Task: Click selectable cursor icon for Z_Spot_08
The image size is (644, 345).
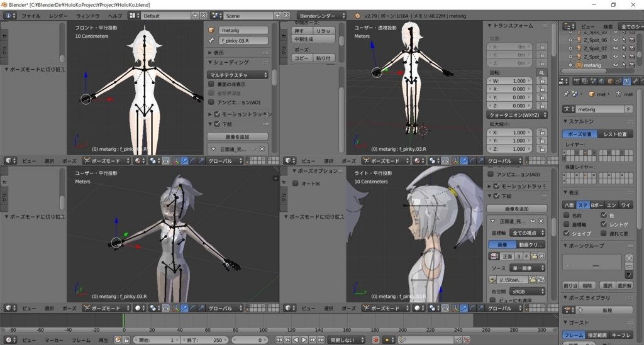Action: click(x=624, y=57)
